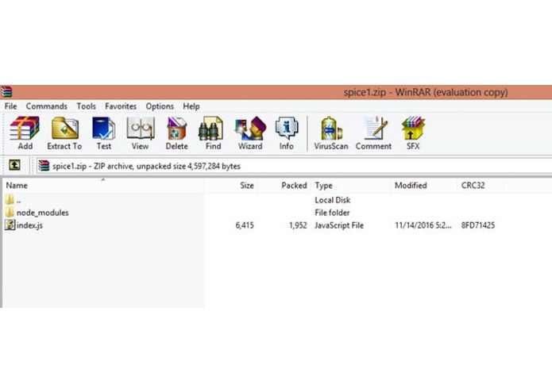
Task: Go up one level with arrow button
Action: (14, 165)
